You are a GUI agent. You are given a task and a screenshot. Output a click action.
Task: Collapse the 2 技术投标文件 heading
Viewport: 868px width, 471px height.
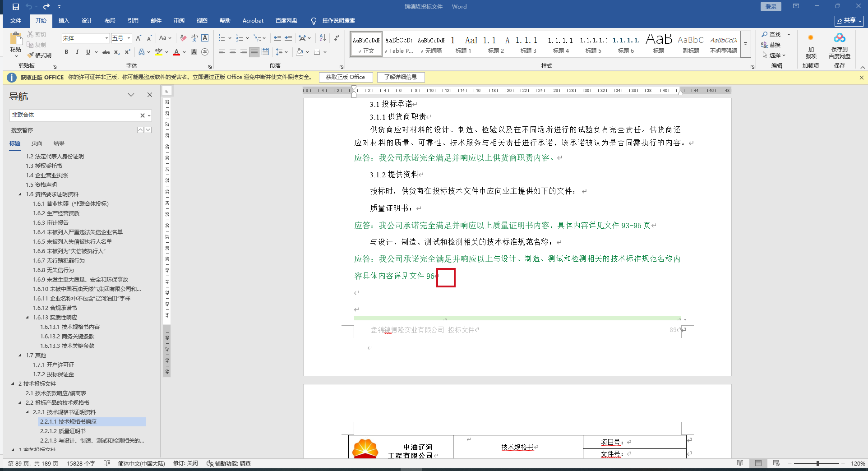(x=13, y=384)
